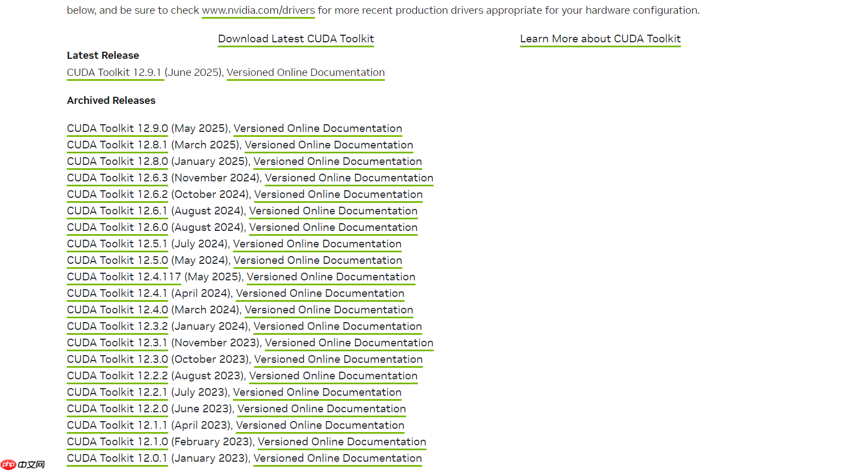View documentation for Toolkit 12.8.0
The image size is (868, 470).
point(338,162)
